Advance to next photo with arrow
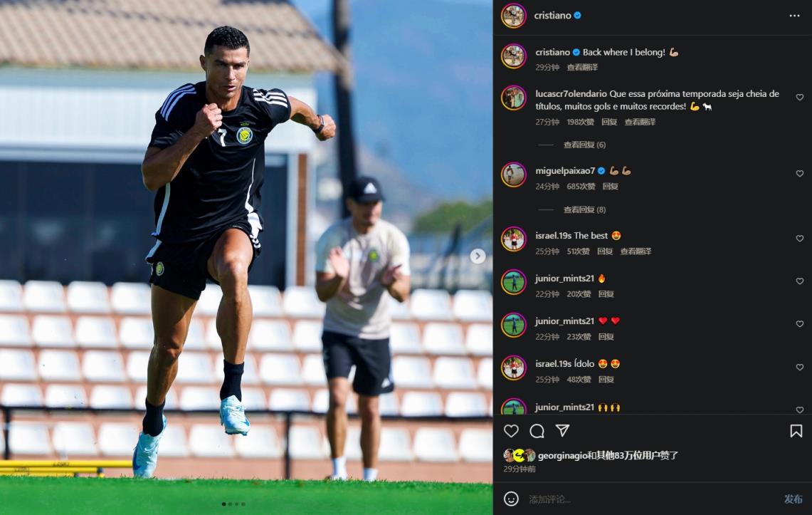This screenshot has height=515, width=812. pos(478,256)
